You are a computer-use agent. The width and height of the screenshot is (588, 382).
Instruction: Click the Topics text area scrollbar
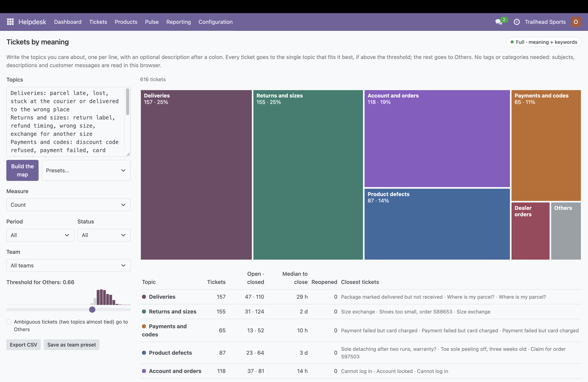[x=128, y=102]
